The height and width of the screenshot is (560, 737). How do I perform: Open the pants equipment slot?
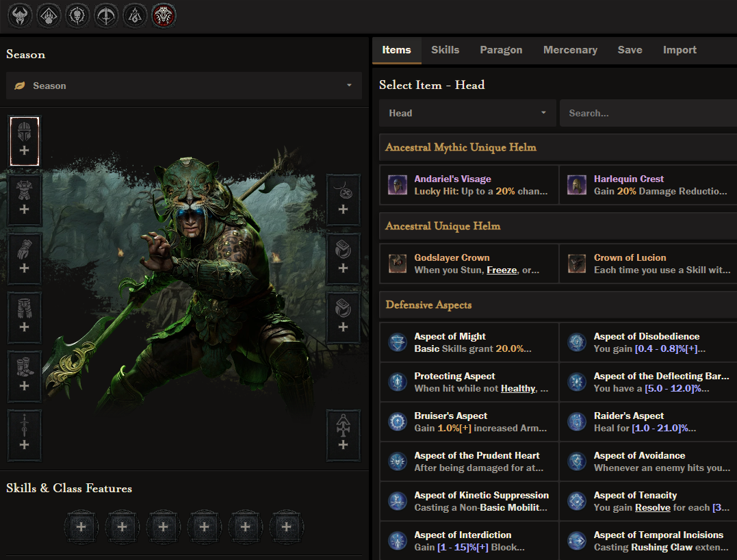tap(25, 318)
